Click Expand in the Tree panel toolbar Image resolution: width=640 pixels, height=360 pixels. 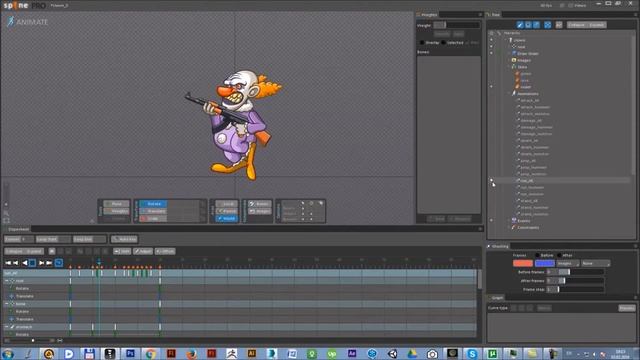tap(597, 25)
